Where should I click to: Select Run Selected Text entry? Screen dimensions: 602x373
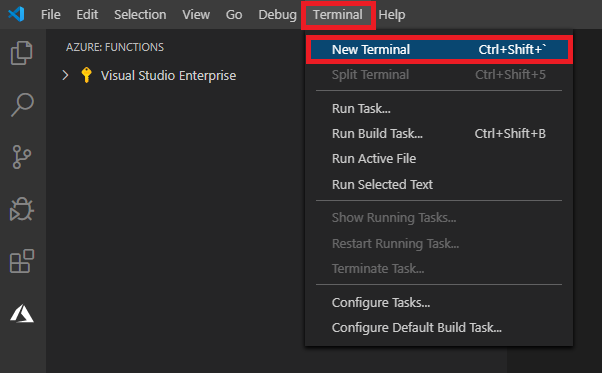439,185
